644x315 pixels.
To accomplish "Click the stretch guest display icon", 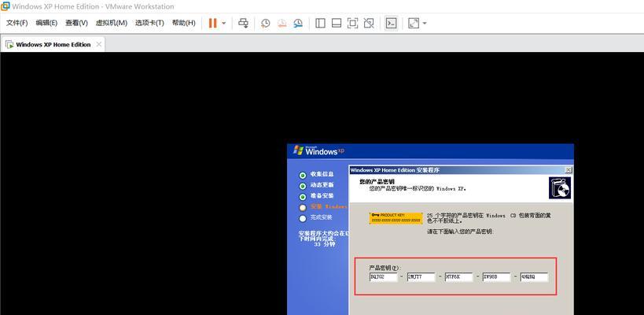I will [413, 23].
